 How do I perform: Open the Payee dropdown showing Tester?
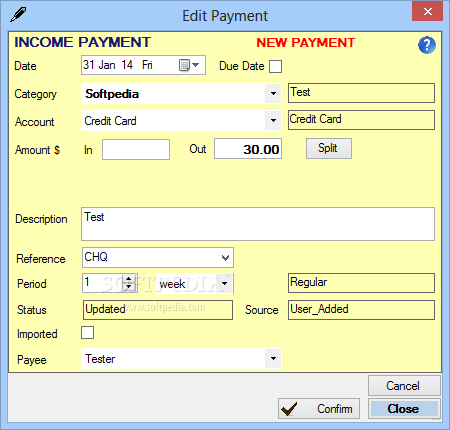click(273, 359)
